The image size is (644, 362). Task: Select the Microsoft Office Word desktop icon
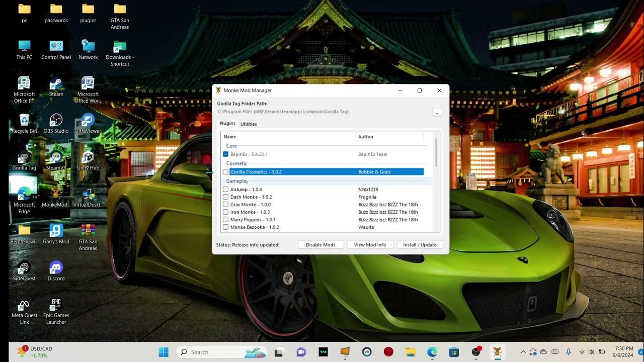pos(88,89)
